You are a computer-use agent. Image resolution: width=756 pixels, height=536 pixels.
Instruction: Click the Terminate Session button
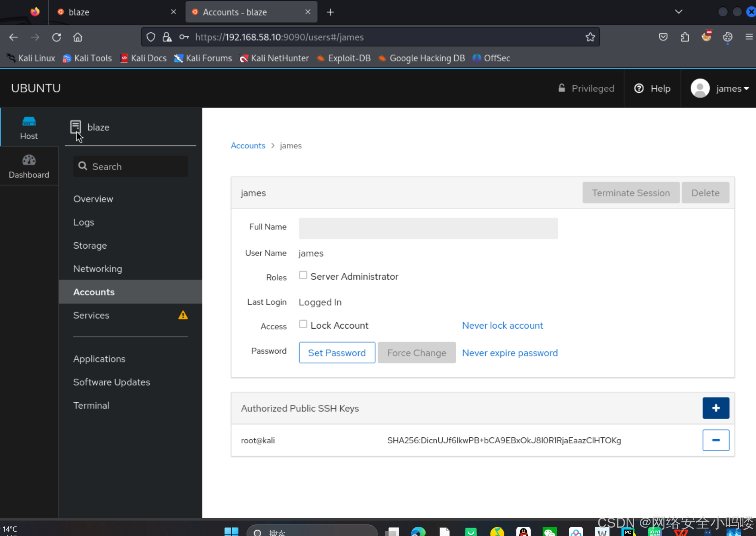pyautogui.click(x=631, y=193)
